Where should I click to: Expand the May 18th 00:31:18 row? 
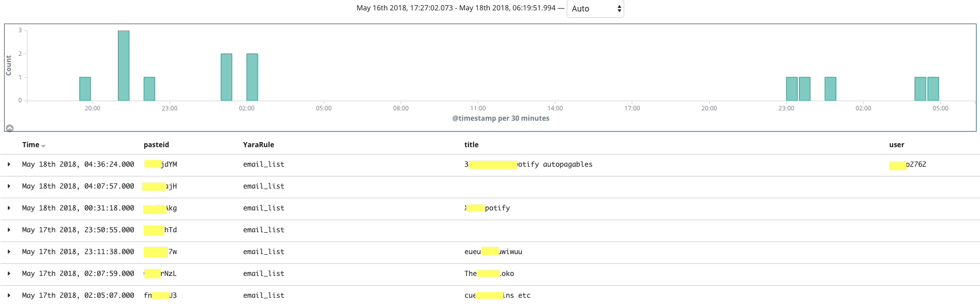(9, 208)
